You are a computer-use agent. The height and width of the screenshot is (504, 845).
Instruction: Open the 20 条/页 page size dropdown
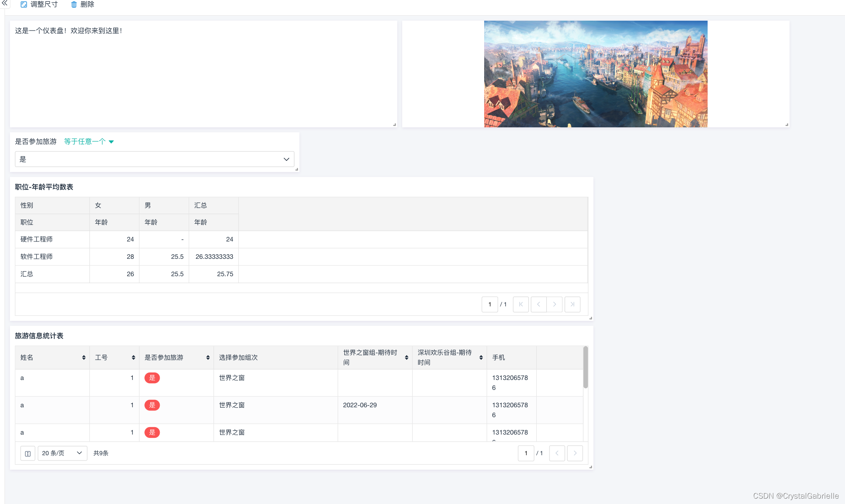coord(62,453)
